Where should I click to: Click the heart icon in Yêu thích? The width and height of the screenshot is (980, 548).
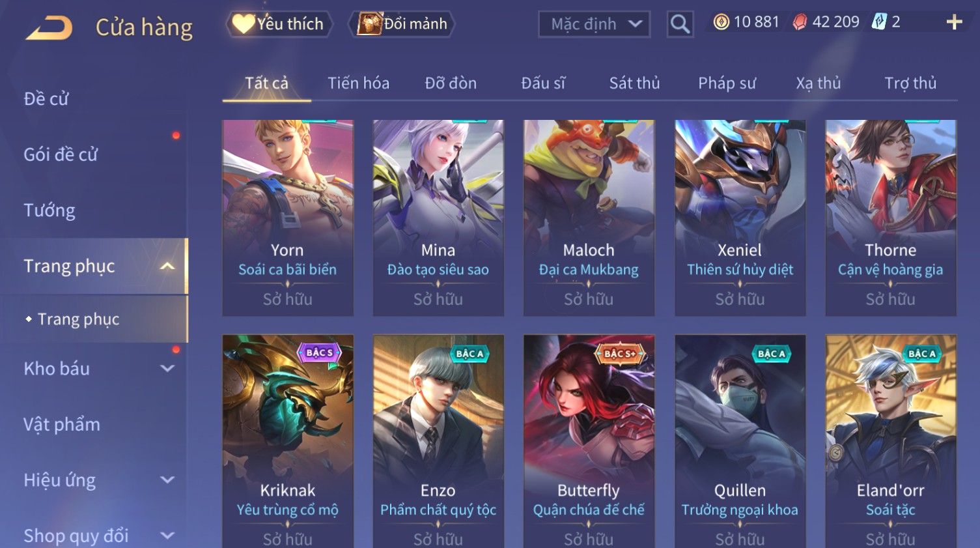pyautogui.click(x=244, y=24)
